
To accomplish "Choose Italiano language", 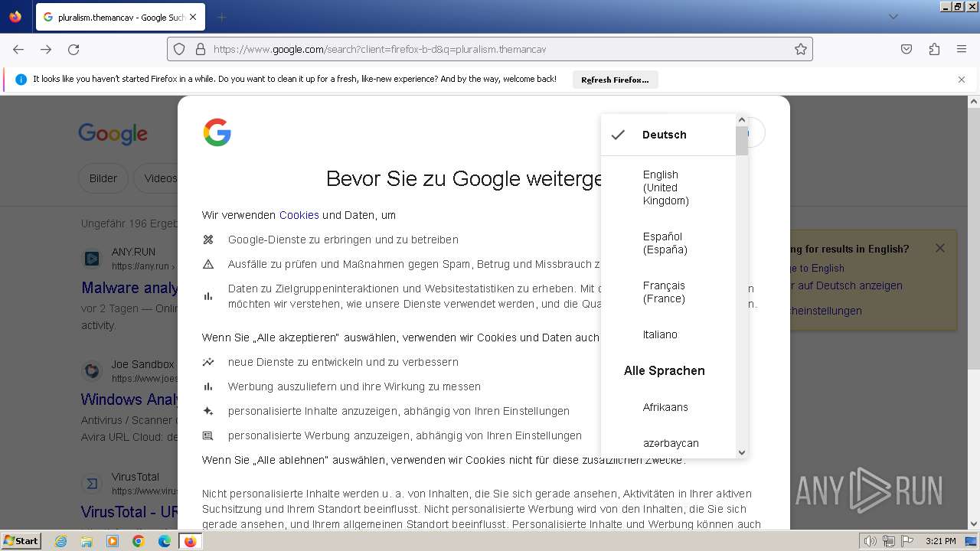I will coord(668,334).
